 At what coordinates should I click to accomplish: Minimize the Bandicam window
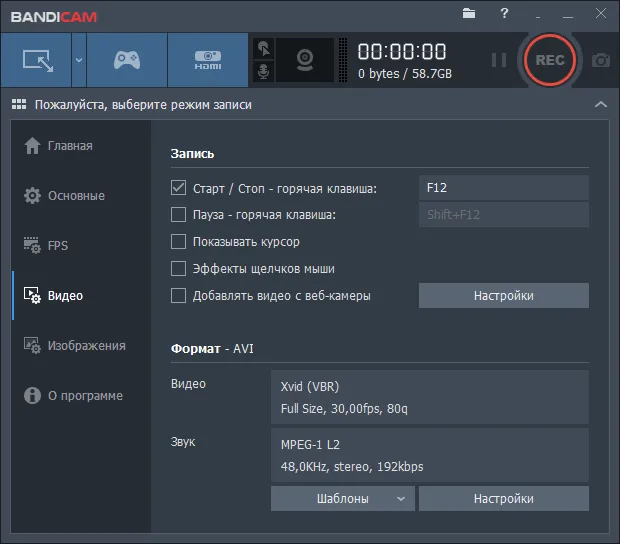pos(568,17)
